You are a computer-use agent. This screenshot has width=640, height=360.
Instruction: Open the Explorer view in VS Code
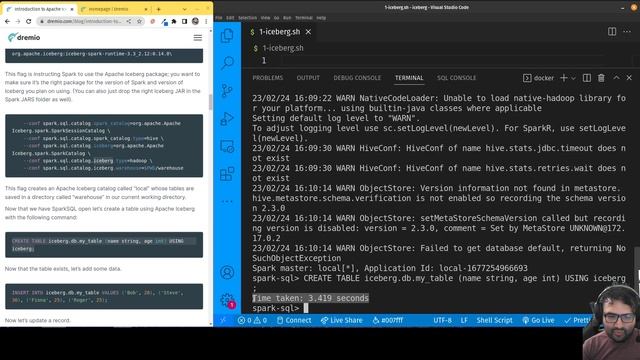(x=227, y=36)
